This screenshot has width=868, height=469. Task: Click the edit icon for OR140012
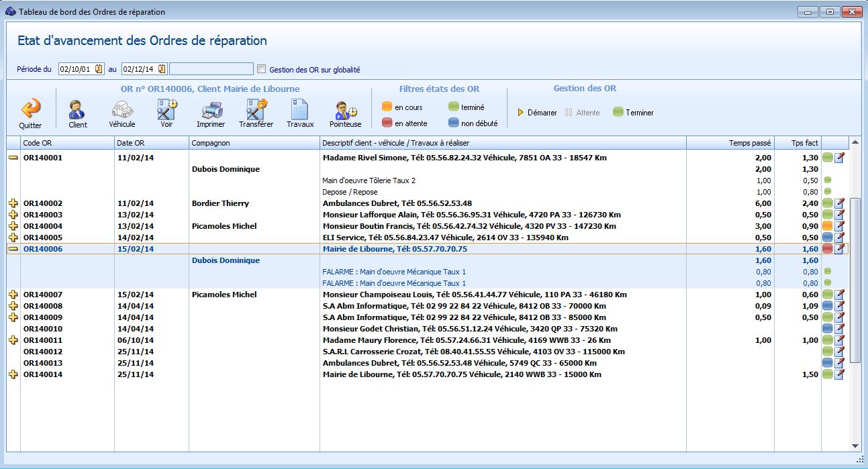tap(839, 352)
